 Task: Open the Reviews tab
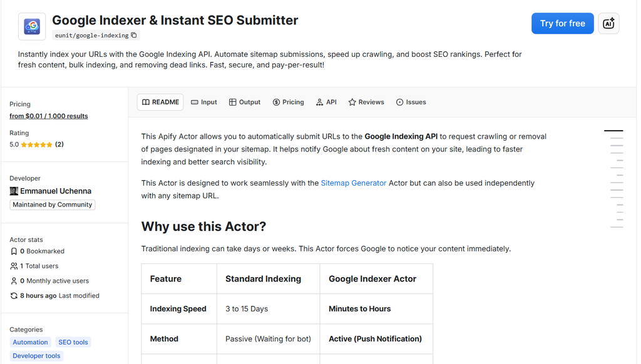(x=366, y=102)
